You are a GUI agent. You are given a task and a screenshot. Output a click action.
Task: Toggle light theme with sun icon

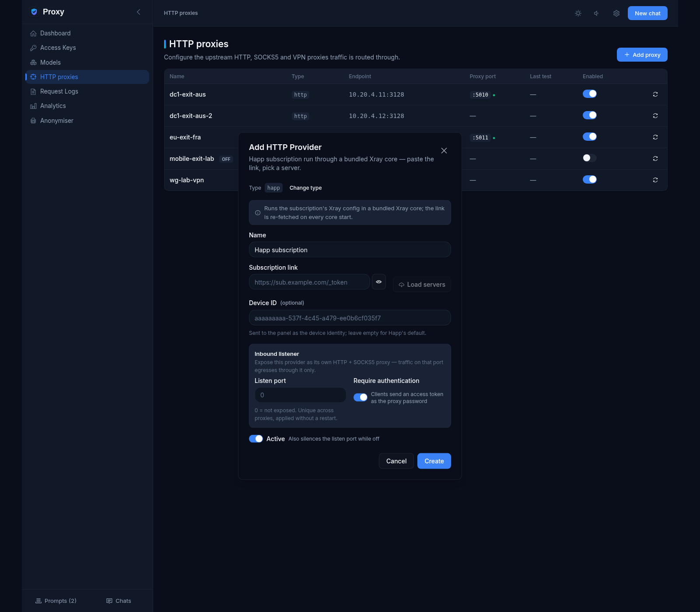(578, 13)
